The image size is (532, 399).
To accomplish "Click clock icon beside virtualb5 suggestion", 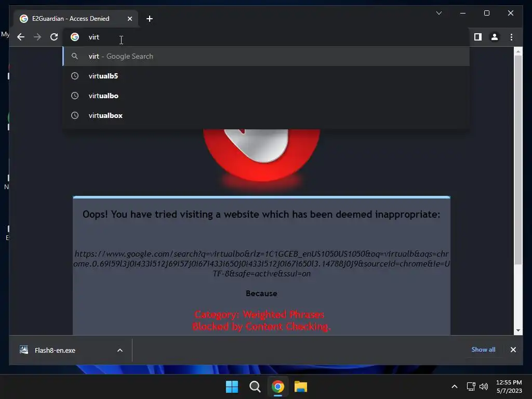I will (75, 76).
